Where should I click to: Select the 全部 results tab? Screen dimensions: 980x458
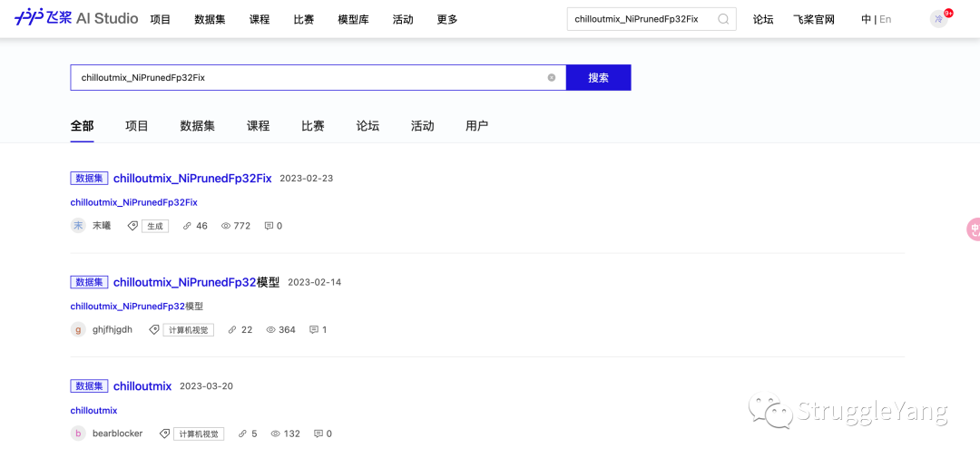(82, 125)
